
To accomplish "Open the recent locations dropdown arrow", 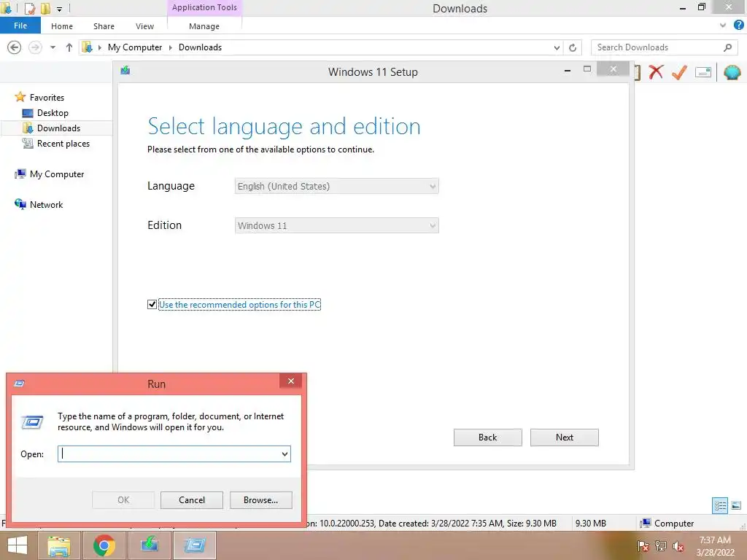I will point(53,47).
